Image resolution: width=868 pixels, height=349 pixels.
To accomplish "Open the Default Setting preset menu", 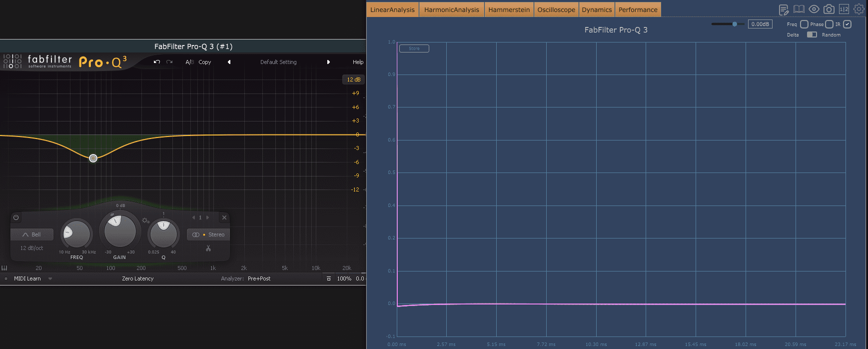I will [278, 62].
